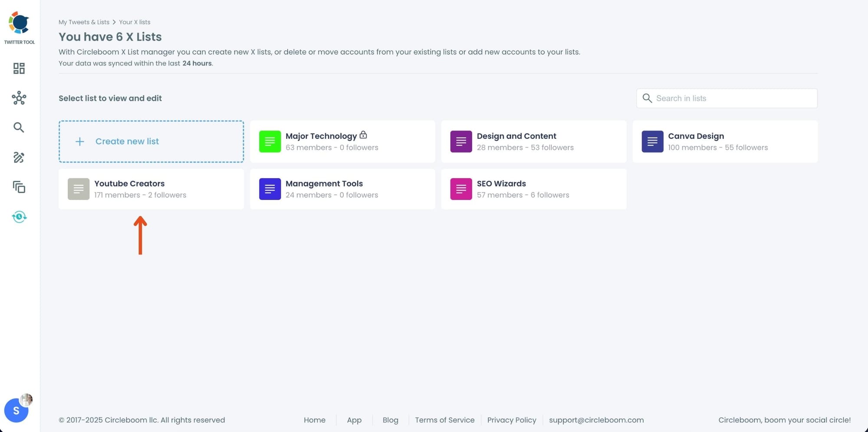Click the stacked copies icon in sidebar
This screenshot has width=868, height=432.
click(19, 187)
